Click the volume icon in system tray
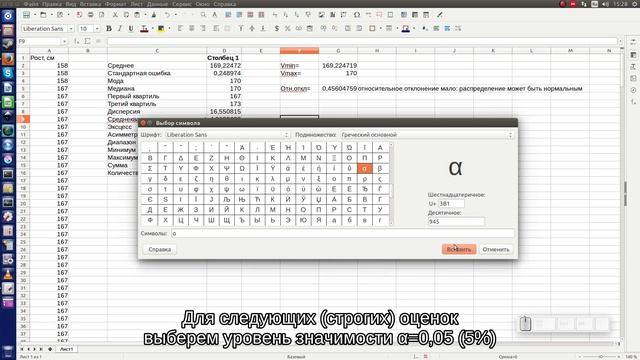The height and width of the screenshot is (360, 640). (x=605, y=4)
